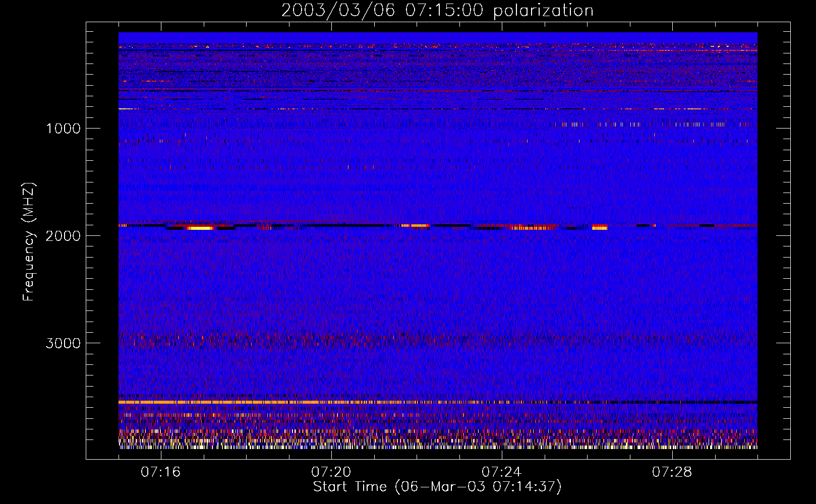Click the 07:24 time axis label
This screenshot has width=816, height=504.
tap(501, 472)
